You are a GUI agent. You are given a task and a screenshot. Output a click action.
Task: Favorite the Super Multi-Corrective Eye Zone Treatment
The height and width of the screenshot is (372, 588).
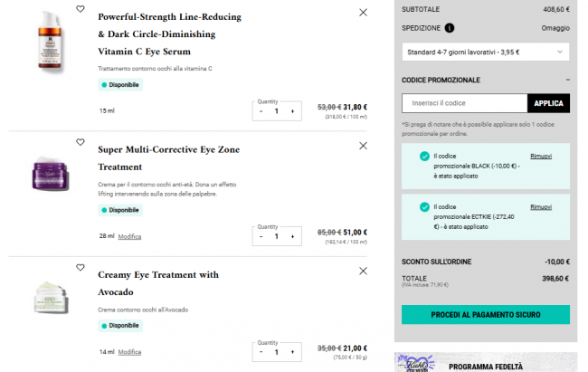pyautogui.click(x=80, y=142)
